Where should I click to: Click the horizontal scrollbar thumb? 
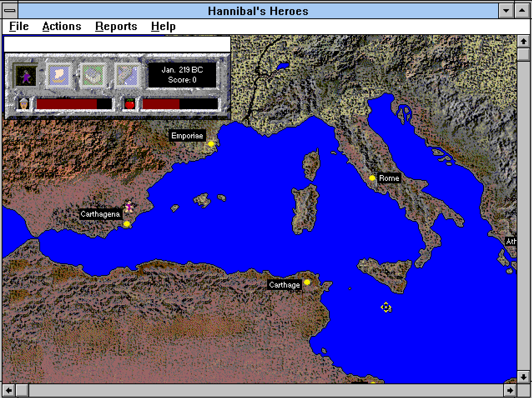pyautogui.click(x=22, y=390)
